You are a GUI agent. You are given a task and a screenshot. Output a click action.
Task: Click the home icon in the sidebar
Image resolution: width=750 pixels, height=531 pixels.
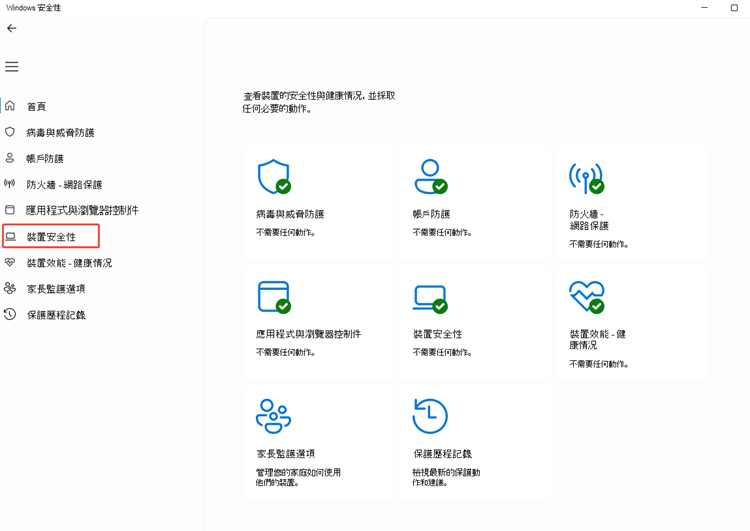[10, 106]
